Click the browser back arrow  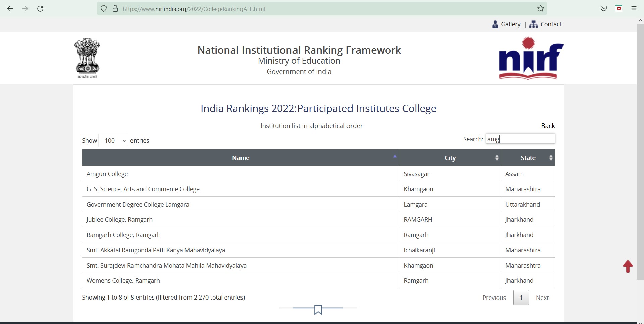pos(10,9)
